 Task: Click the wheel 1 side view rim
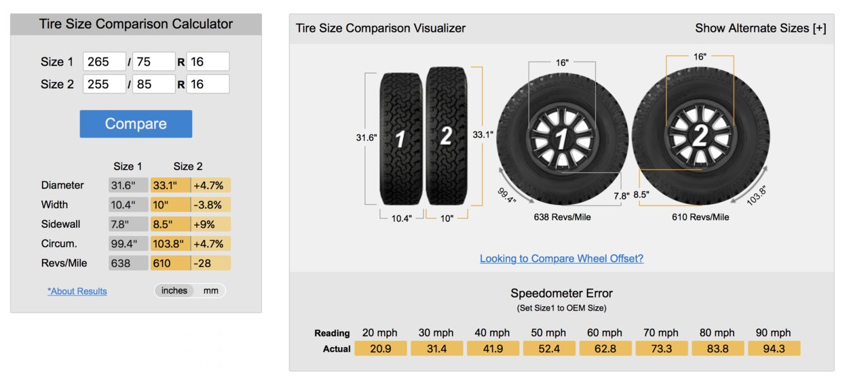tap(561, 139)
